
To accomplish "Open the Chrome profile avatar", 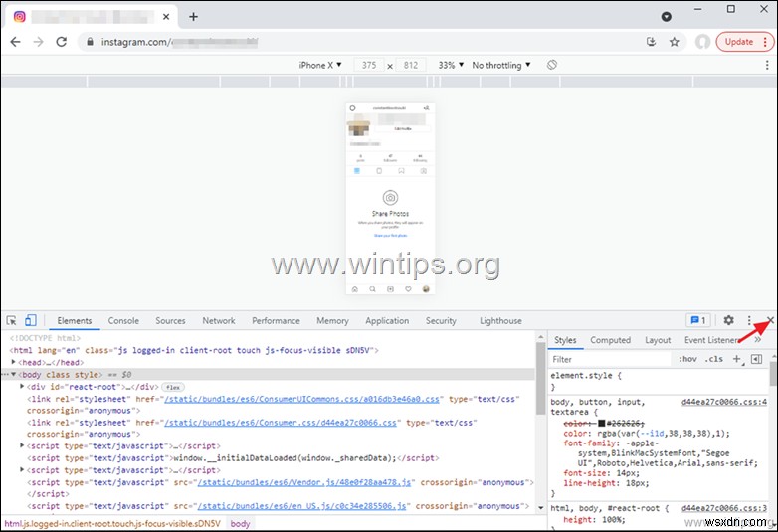I will click(702, 42).
